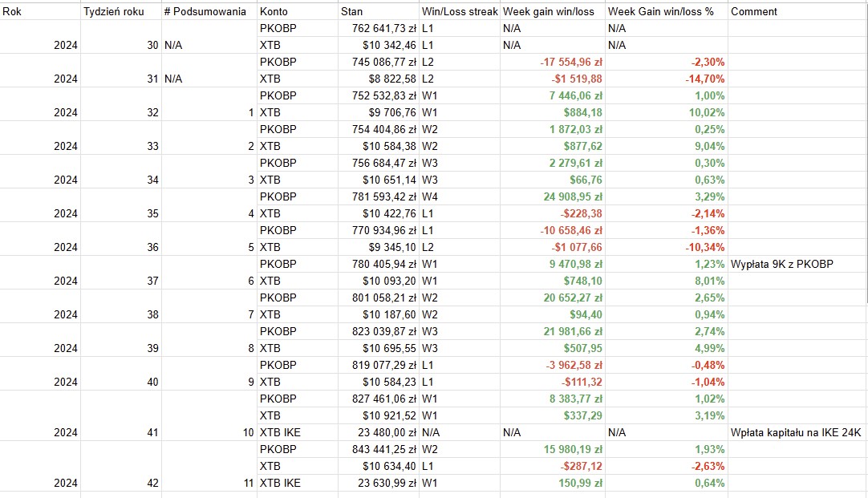Select the "Win/Loss streak" header cell

pyautogui.click(x=459, y=11)
